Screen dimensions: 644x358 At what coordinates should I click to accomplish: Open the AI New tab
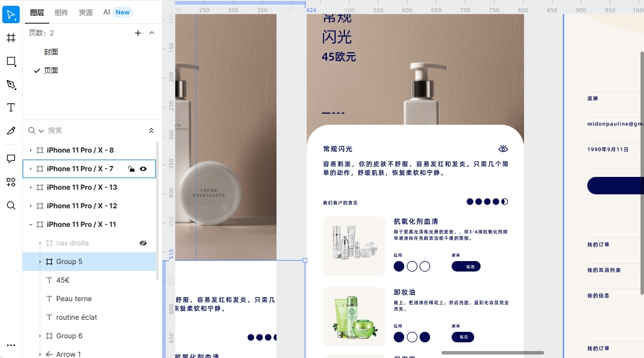pos(117,12)
